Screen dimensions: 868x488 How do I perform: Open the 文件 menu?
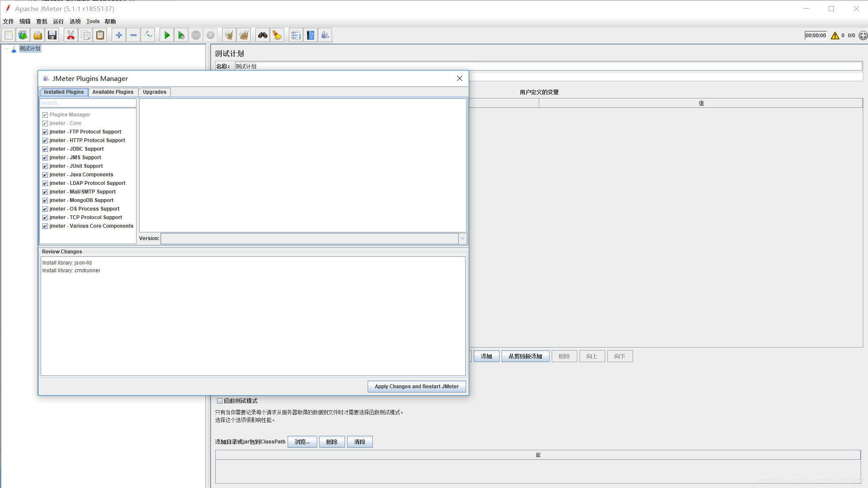pos(9,21)
